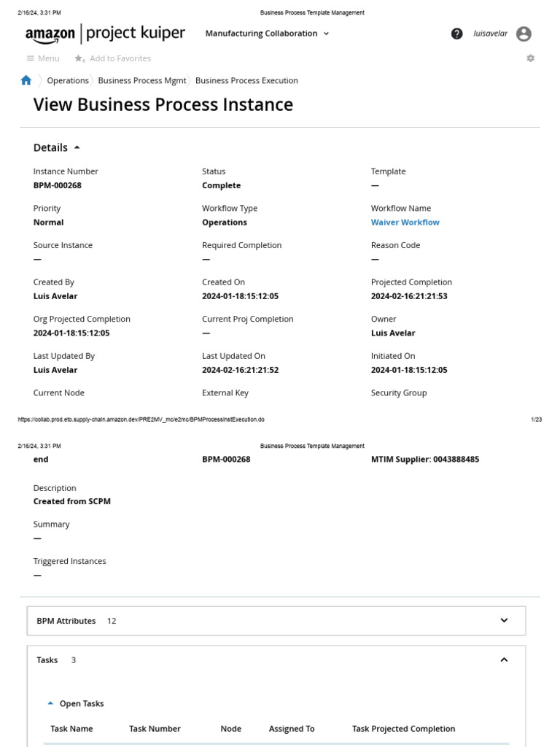Collapse the Open Tasks triangle

coord(50,703)
